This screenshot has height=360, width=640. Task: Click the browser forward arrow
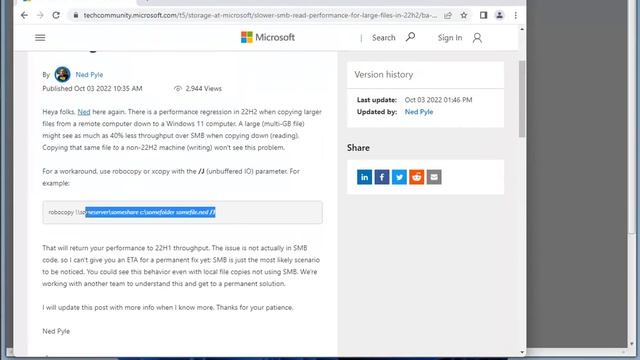click(40, 15)
